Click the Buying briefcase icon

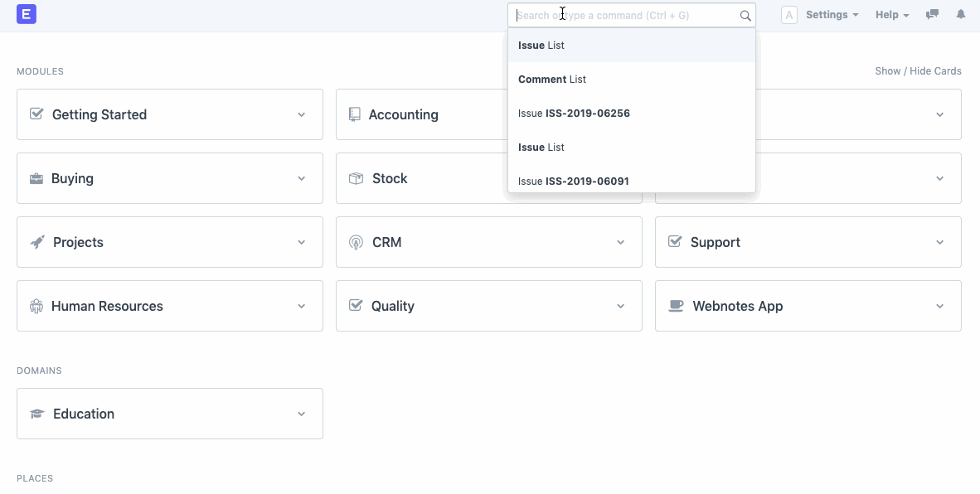36,178
